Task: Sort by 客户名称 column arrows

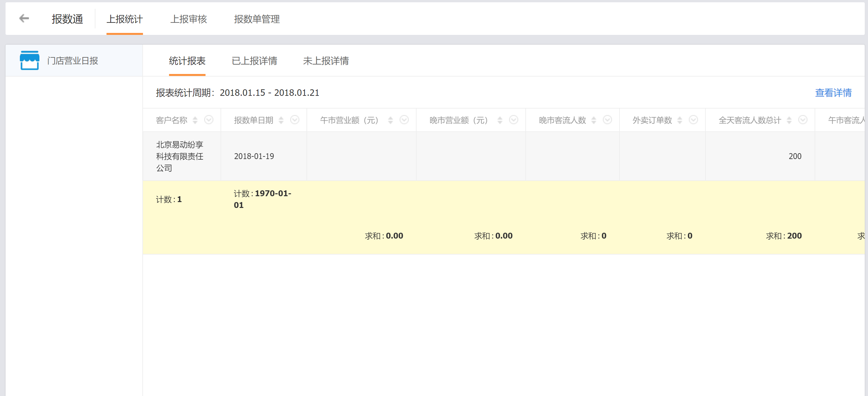Action: coord(195,120)
